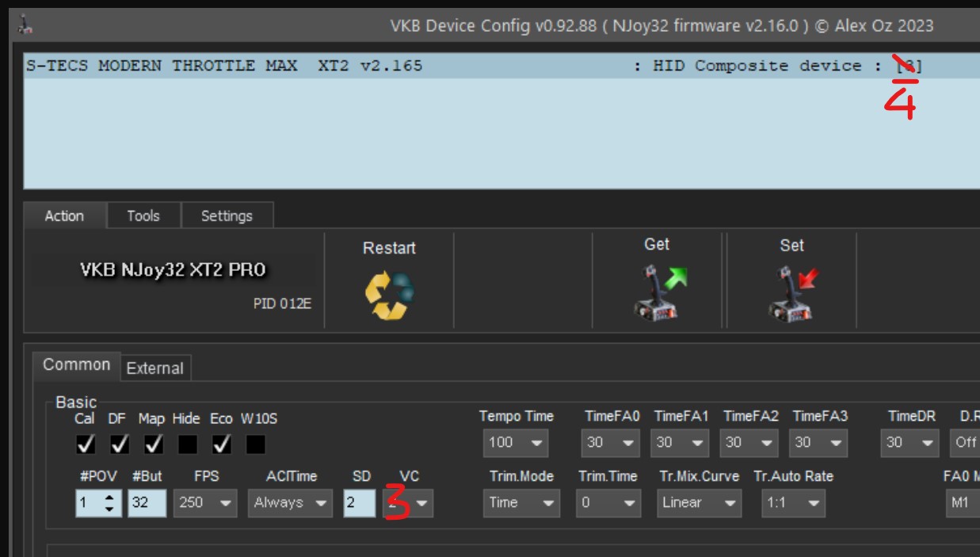Enable the Hide checkbox
The width and height of the screenshot is (980, 557).
187,444
